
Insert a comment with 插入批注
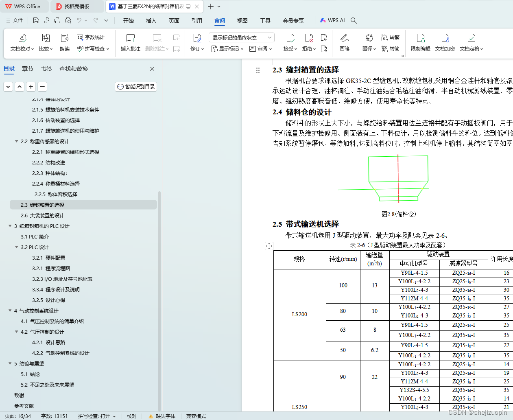tap(130, 42)
